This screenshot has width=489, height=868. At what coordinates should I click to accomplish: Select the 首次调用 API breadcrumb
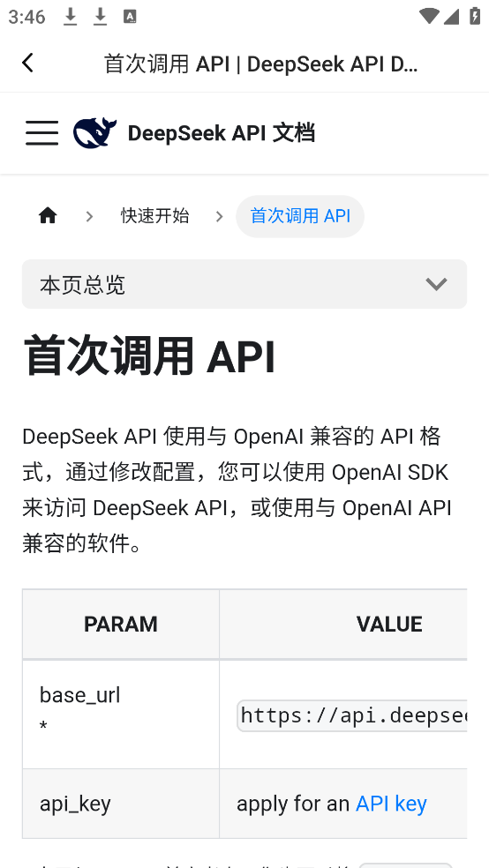click(300, 216)
